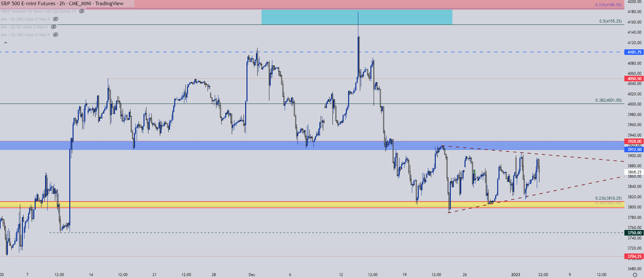The width and height of the screenshot is (644, 278).
Task: Click the 4101.75 blue price label
Action: pos(634,52)
